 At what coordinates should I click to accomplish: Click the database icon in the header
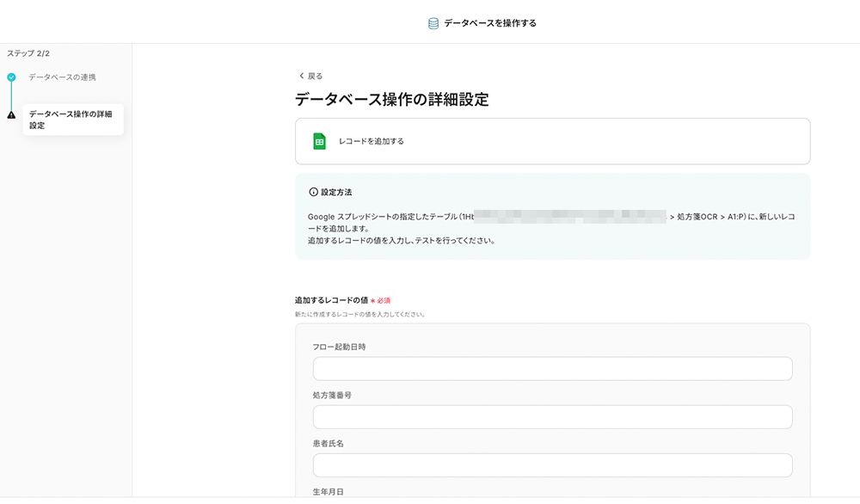coord(433,23)
